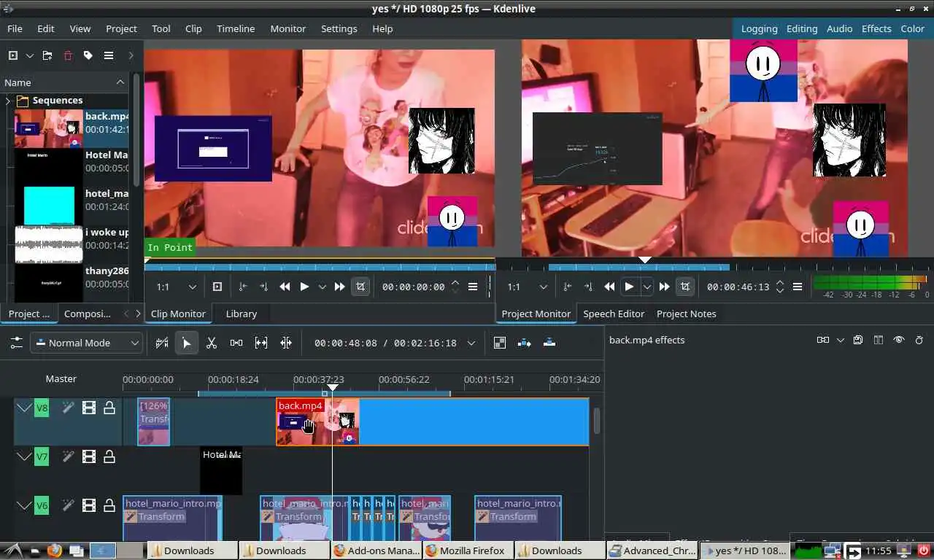Switch to the Audio workspace layout
Viewport: 934px width, 560px height.
pyautogui.click(x=839, y=28)
